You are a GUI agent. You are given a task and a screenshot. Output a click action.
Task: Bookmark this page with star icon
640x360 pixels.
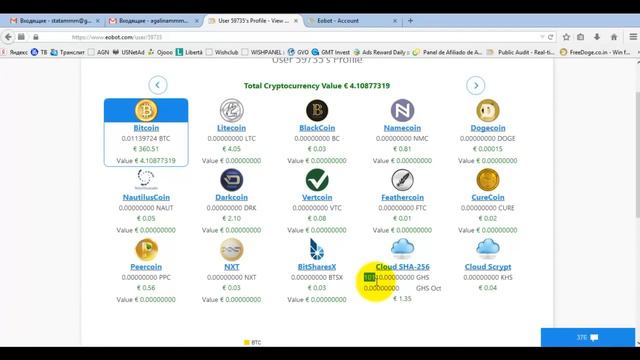566,37
